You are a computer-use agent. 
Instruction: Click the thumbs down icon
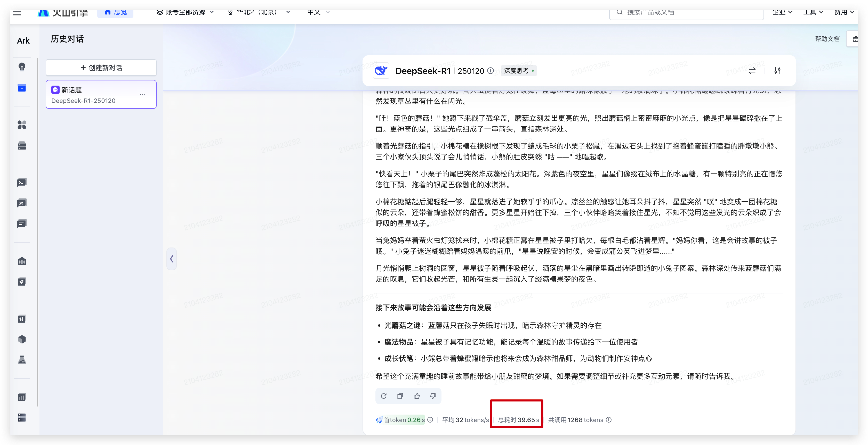point(433,396)
